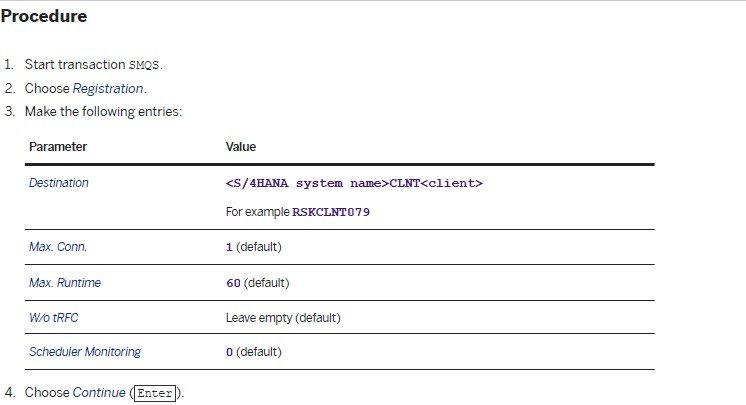Select the Max. Conn. parameter label
The width and height of the screenshot is (746, 405).
(x=58, y=247)
